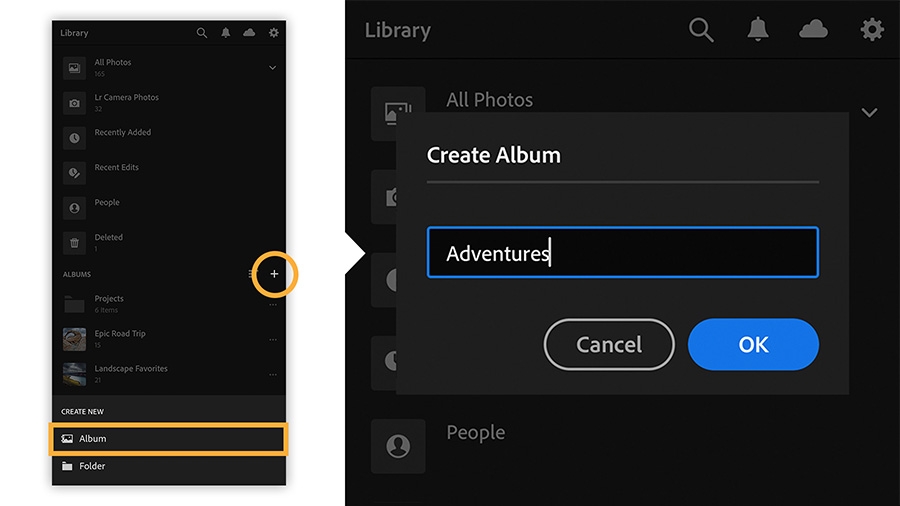Image resolution: width=900 pixels, height=506 pixels.
Task: Click the large search magnifier icon
Action: 702,30
